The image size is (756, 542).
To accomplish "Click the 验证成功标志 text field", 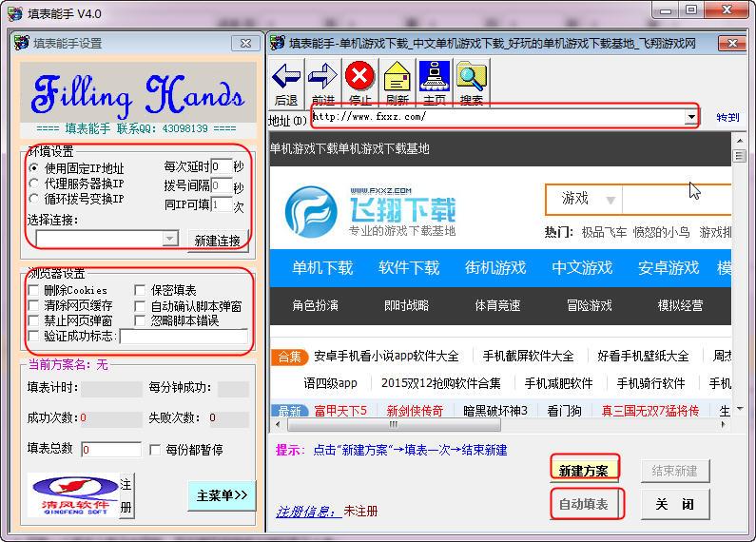I will [184, 336].
